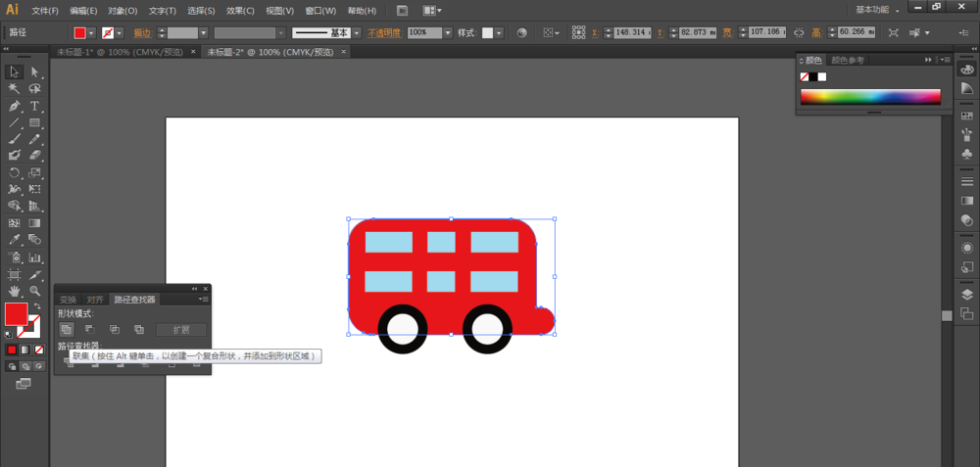The width and height of the screenshot is (980, 467).
Task: Select the Gradient tool in toolbox
Action: tap(34, 223)
